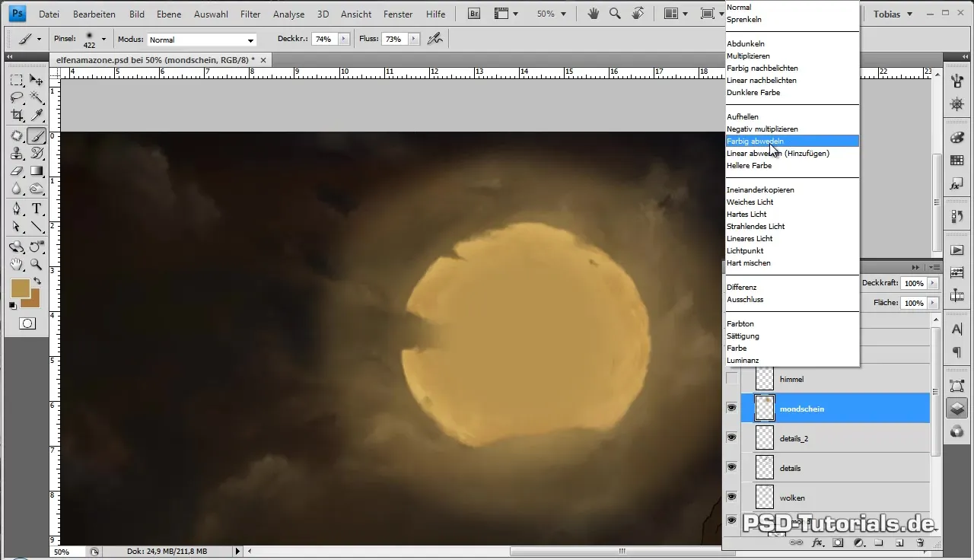Expand the Pinsel brush preset picker
974x560 pixels.
point(103,39)
